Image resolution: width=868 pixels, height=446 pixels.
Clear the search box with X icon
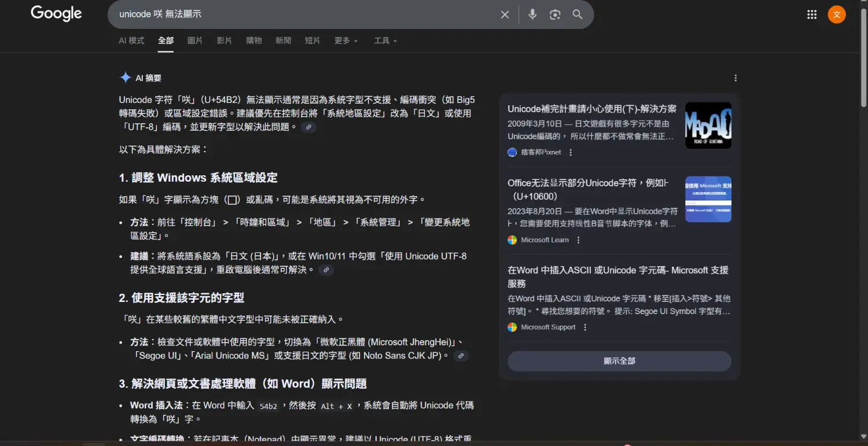click(x=505, y=14)
